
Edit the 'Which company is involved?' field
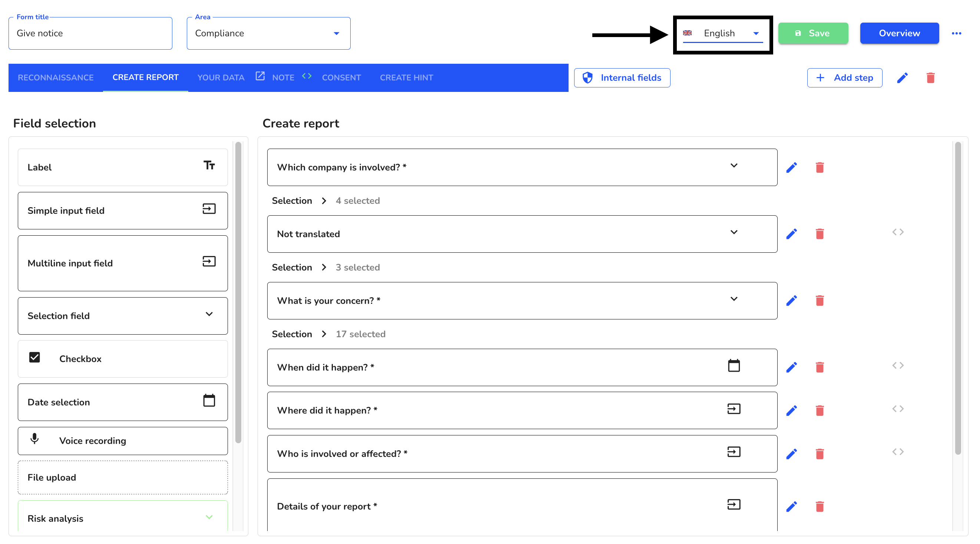[x=791, y=167]
